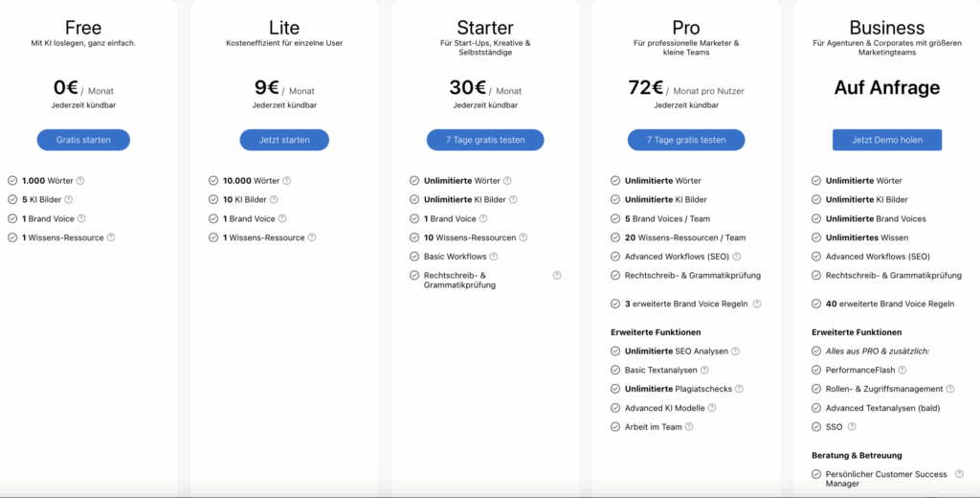
Task: Show info for Basic Workflows
Action: [x=493, y=257]
